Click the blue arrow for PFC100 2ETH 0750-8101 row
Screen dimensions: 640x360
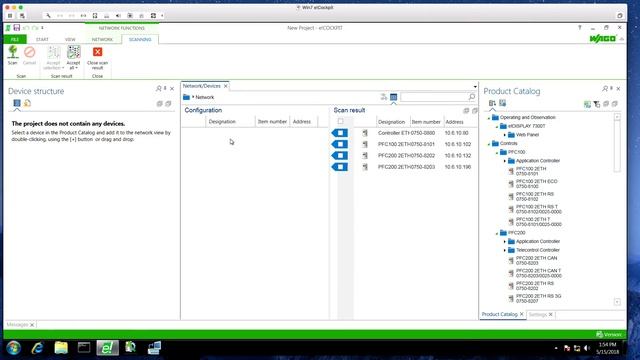340,144
